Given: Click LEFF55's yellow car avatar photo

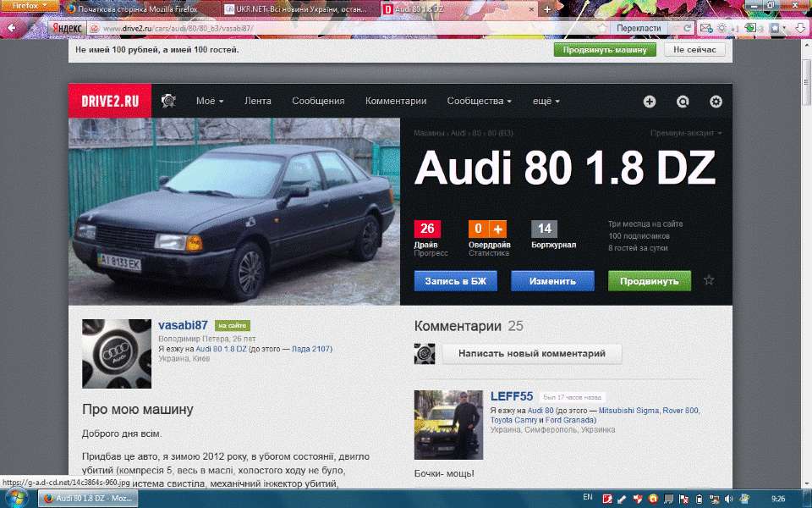Looking at the screenshot, I should (448, 425).
